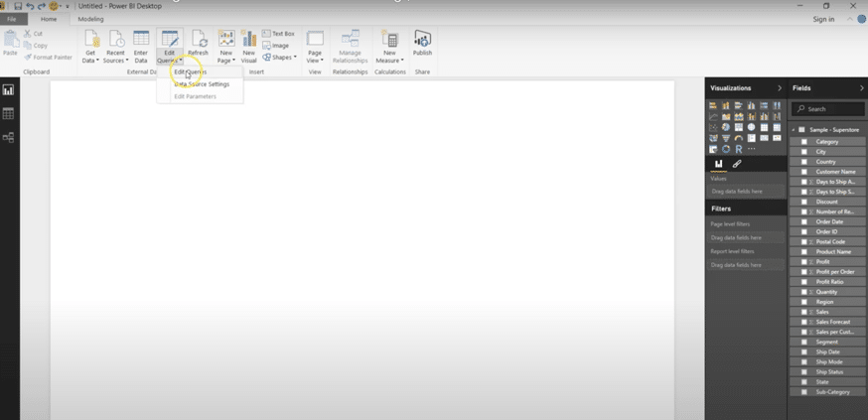868x420 pixels.
Task: Click the Segment field name
Action: click(826, 342)
